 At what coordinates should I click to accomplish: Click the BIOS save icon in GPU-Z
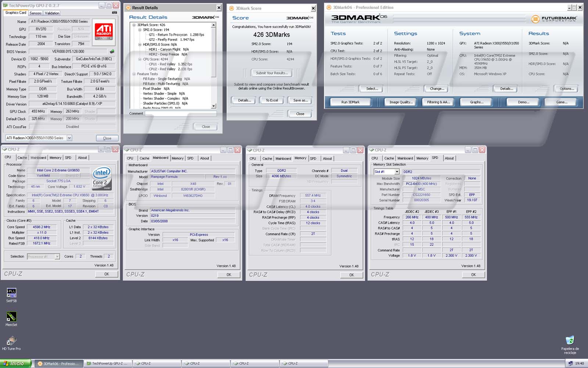tap(112, 52)
